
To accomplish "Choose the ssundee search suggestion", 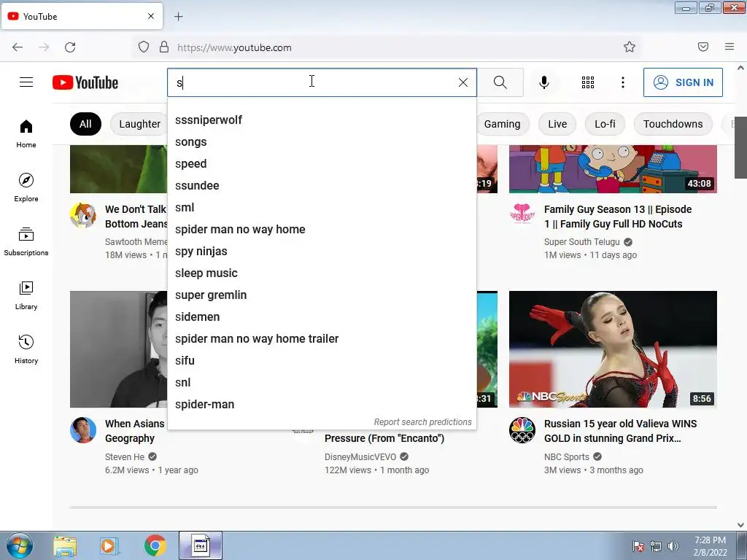I will (322, 186).
